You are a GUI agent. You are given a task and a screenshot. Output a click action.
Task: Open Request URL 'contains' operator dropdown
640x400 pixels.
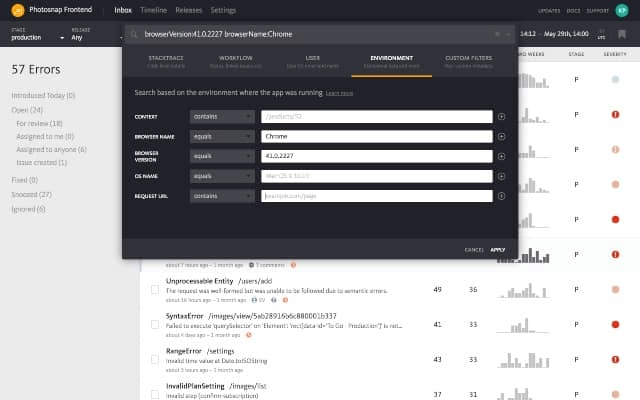pos(222,196)
